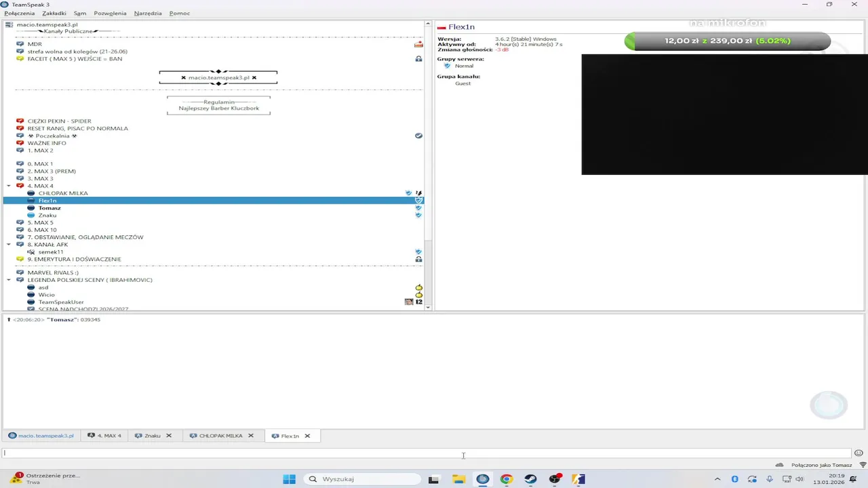Close the CHŁOPAK MILKA chat tab

(x=251, y=436)
